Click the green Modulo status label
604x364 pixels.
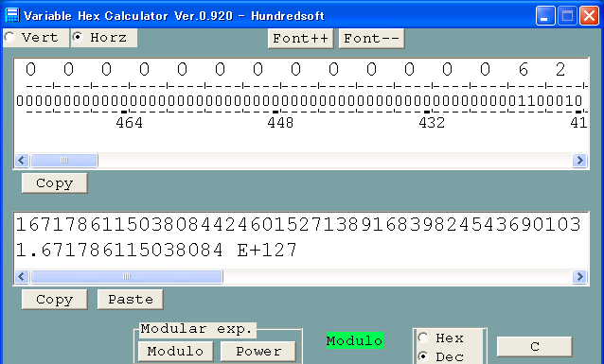click(x=354, y=340)
